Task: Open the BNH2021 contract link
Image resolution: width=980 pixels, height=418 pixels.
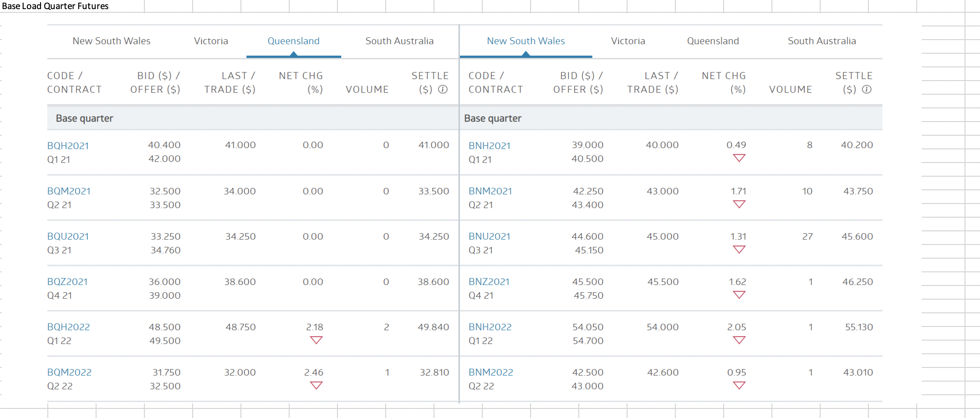Action: (x=490, y=146)
